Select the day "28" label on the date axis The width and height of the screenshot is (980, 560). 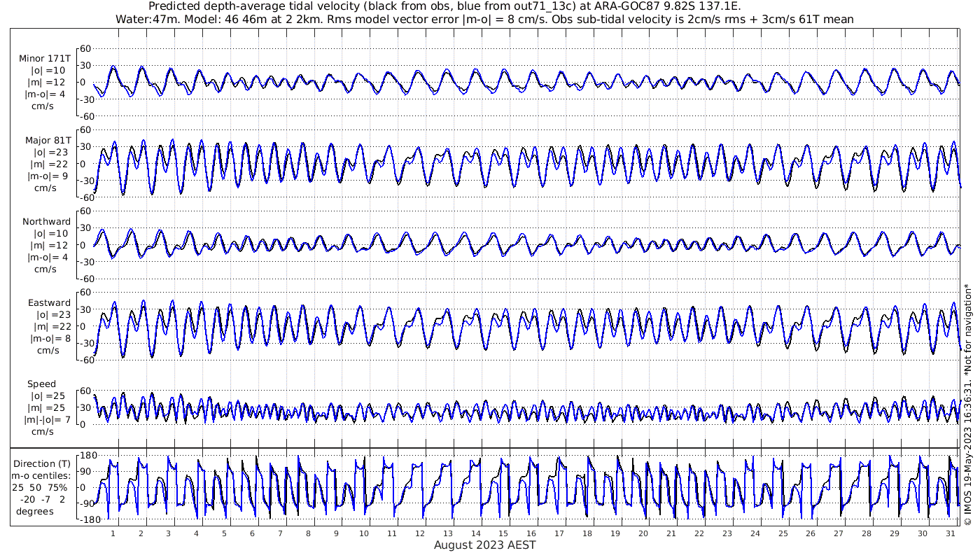pyautogui.click(x=867, y=533)
